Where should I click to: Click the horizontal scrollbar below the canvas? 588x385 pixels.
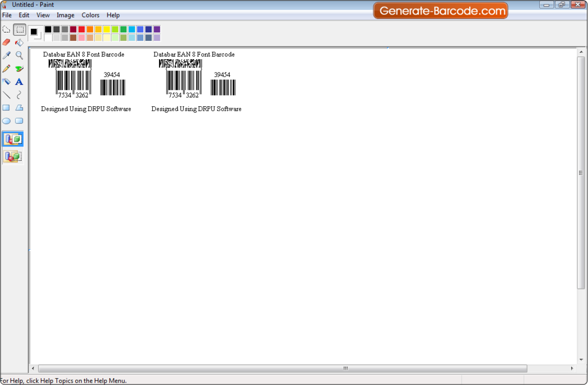[345, 368]
